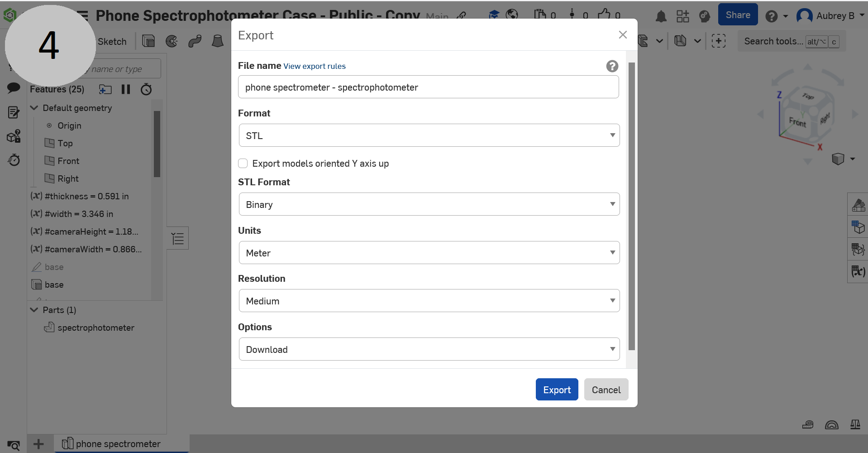Collapse the Parts (1) list
The image size is (868, 453).
coord(34,310)
